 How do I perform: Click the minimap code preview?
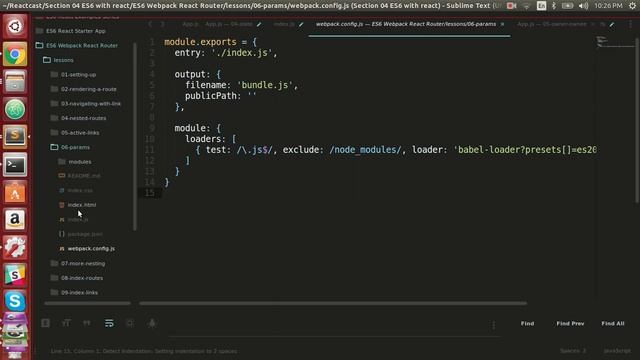click(616, 41)
